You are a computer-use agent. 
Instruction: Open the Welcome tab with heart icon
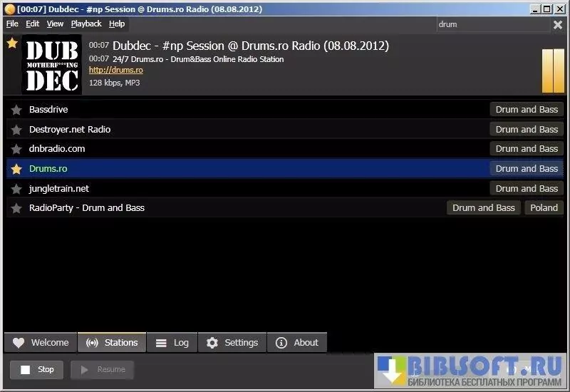tap(41, 343)
